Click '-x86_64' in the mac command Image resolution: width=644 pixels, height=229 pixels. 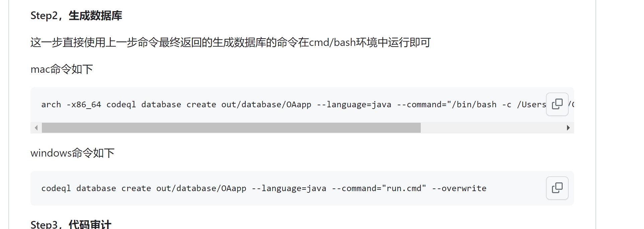[x=84, y=105]
